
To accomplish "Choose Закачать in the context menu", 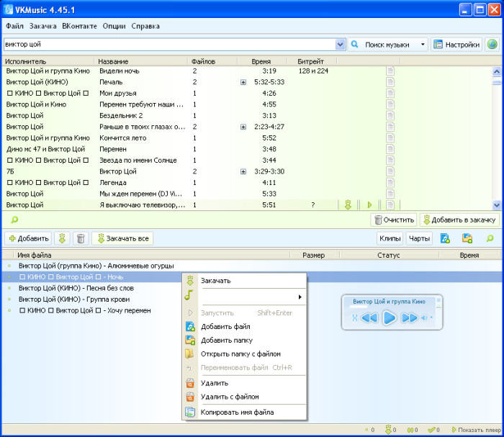I will pos(244,281).
